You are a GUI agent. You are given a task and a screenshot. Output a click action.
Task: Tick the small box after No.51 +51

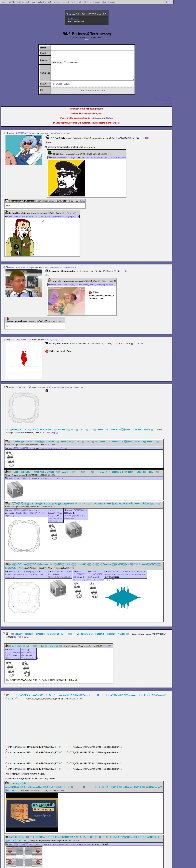tap(122, 271)
